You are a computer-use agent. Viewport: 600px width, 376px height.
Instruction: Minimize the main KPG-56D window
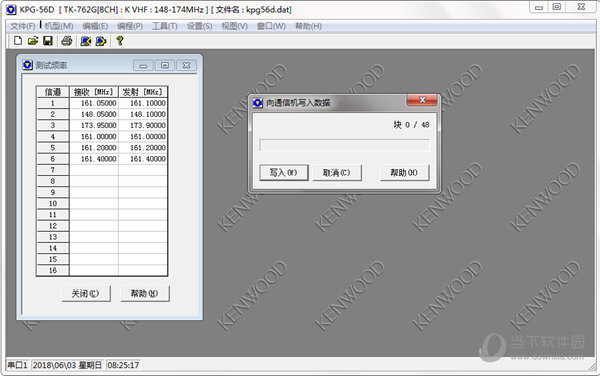[539, 7]
